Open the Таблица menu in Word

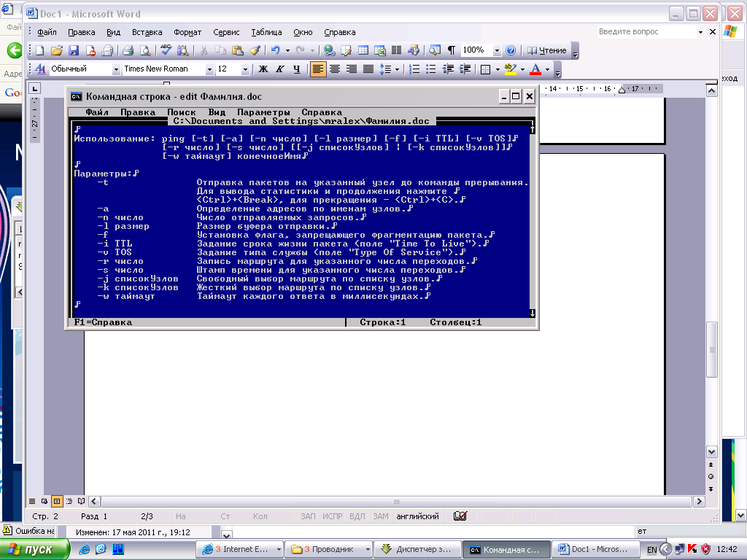[266, 32]
